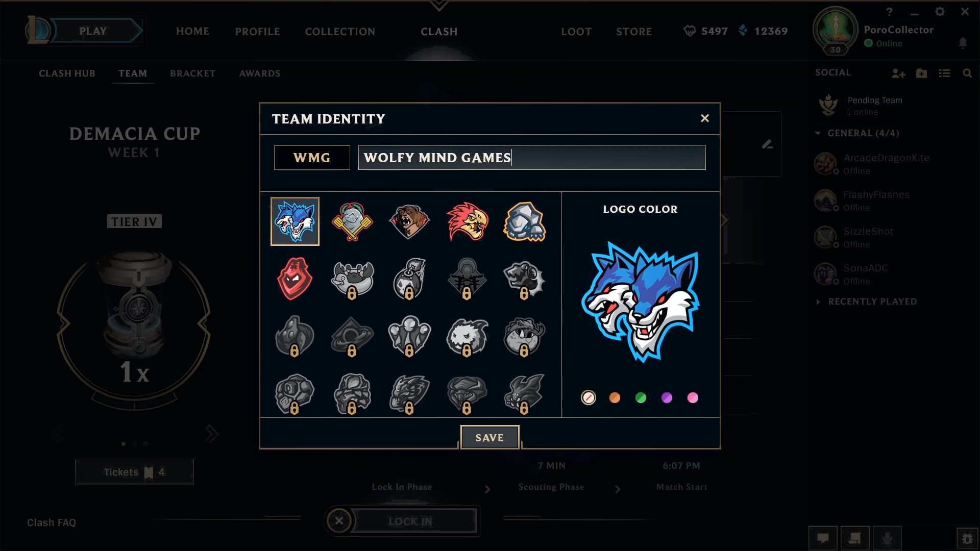The height and width of the screenshot is (551, 980).
Task: Switch to the Bracket tab
Action: (192, 73)
